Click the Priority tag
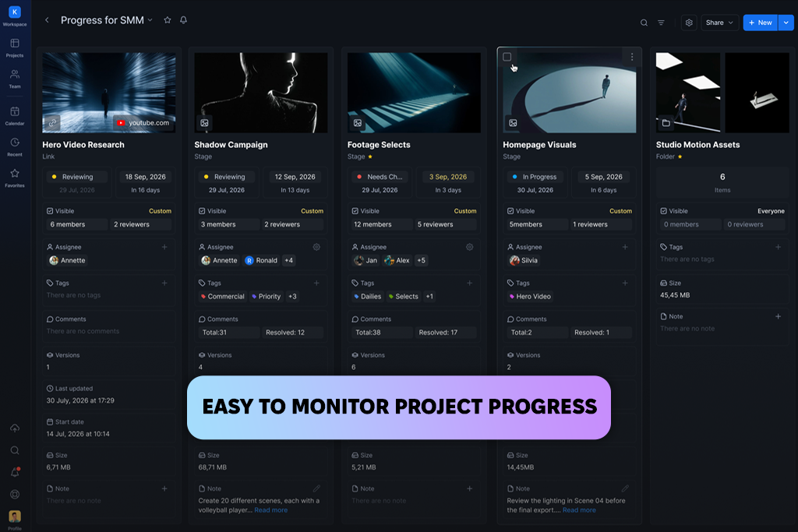798x532 pixels. point(267,297)
